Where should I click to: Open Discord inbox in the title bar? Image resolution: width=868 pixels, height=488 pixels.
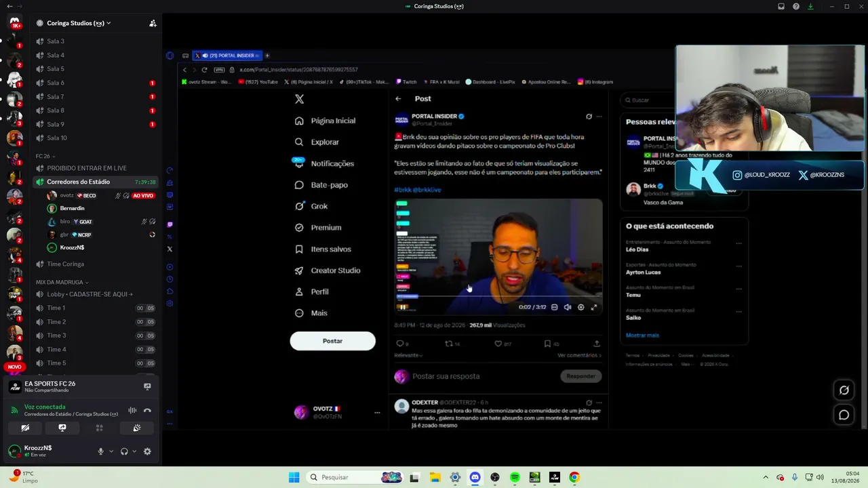click(781, 6)
